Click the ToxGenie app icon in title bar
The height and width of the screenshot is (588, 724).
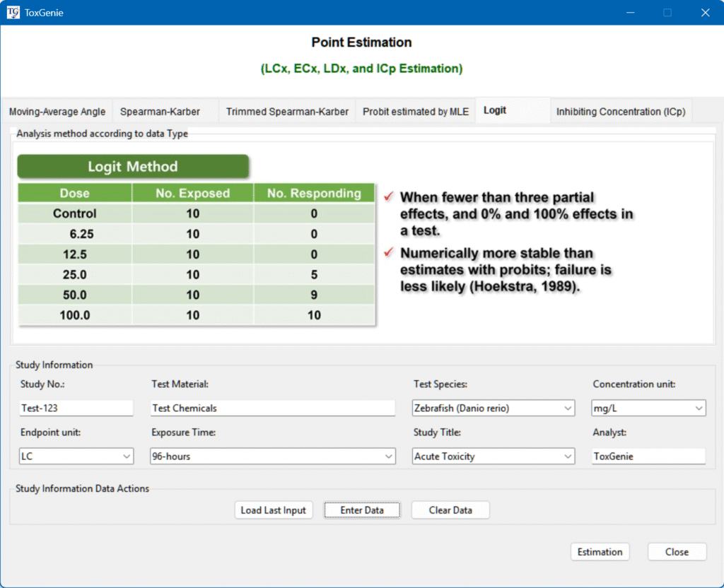tap(13, 12)
